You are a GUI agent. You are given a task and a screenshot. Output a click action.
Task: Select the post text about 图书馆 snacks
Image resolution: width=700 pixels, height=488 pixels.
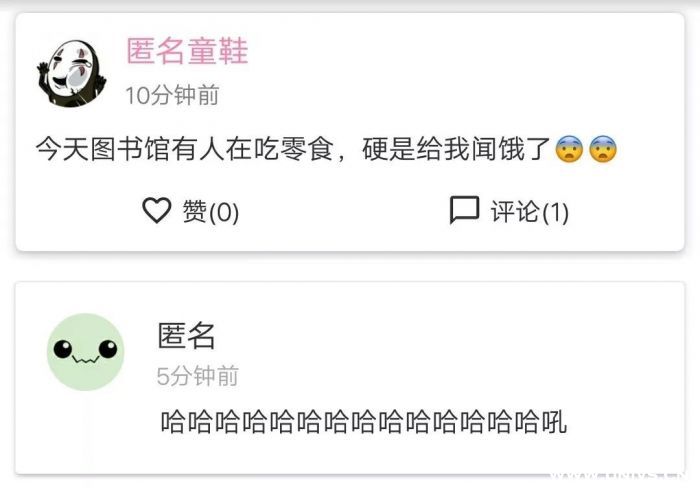(326, 149)
